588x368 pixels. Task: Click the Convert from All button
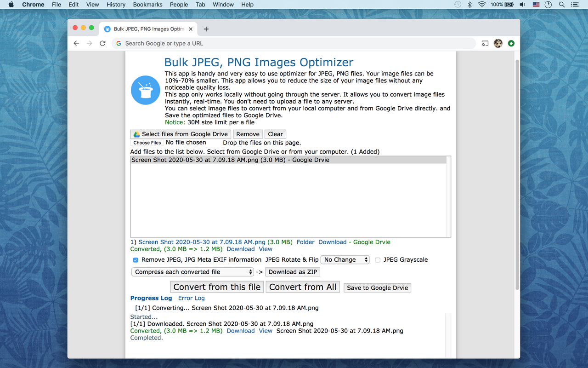(302, 287)
